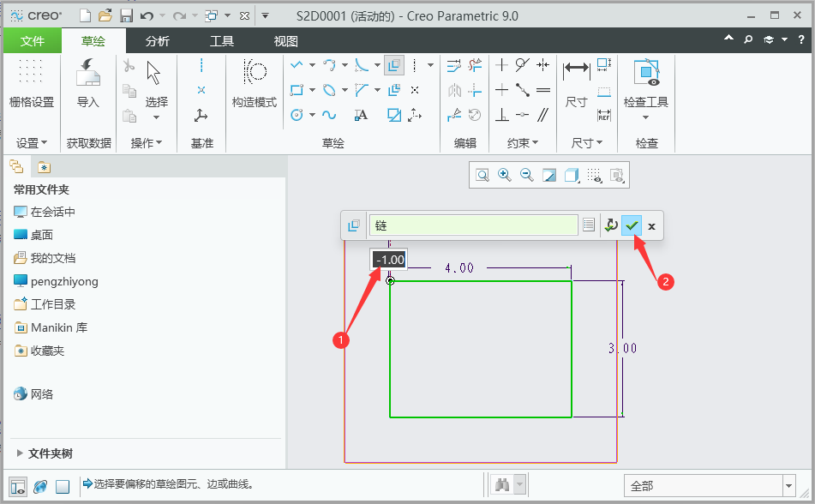Select the Spline sketch tool
The width and height of the screenshot is (815, 504).
[329, 115]
